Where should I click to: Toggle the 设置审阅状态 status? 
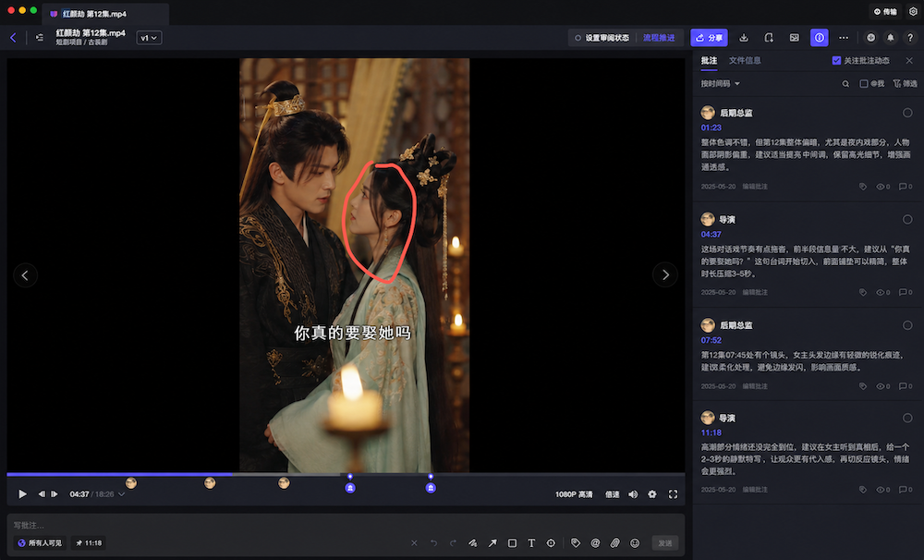[602, 38]
